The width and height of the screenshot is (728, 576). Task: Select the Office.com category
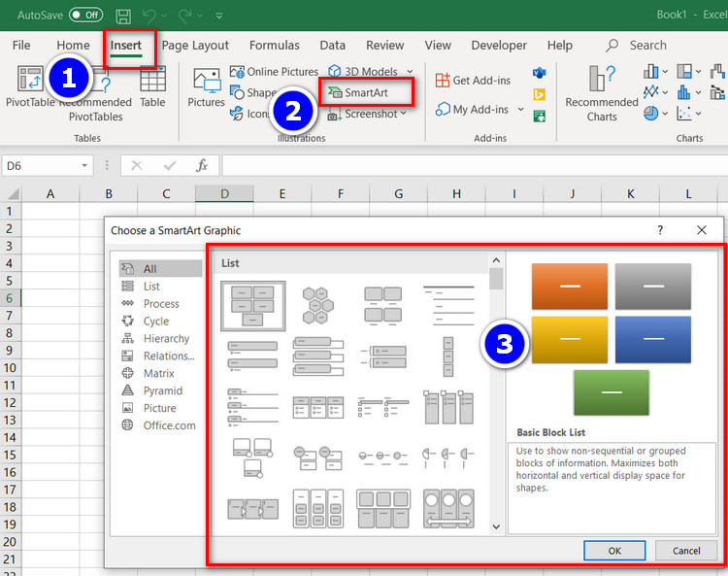click(x=160, y=425)
